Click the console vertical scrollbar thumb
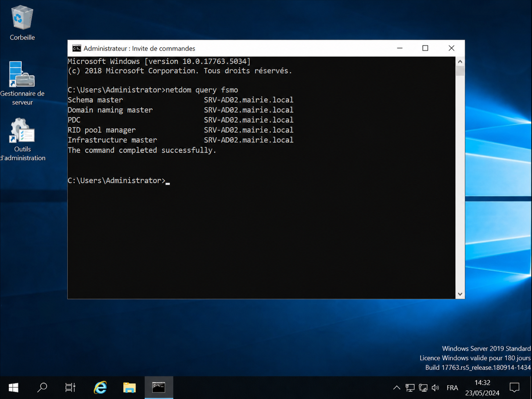Image resolution: width=532 pixels, height=399 pixels. click(460, 71)
